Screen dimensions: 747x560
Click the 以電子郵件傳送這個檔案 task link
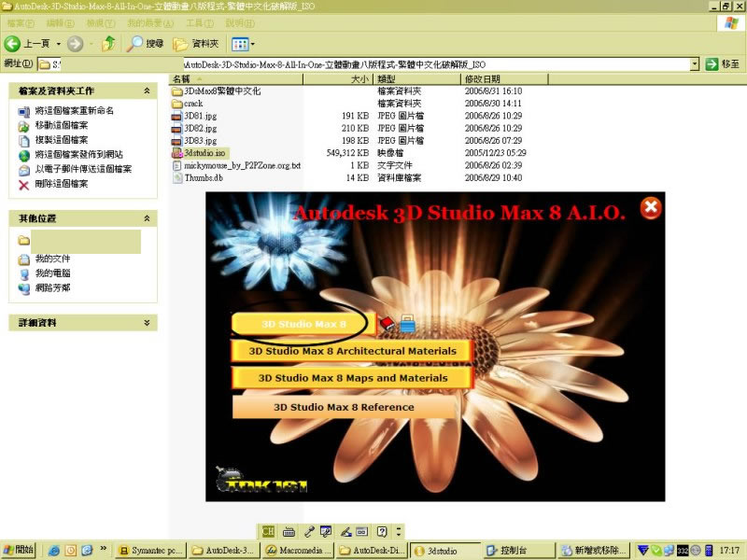pos(83,169)
